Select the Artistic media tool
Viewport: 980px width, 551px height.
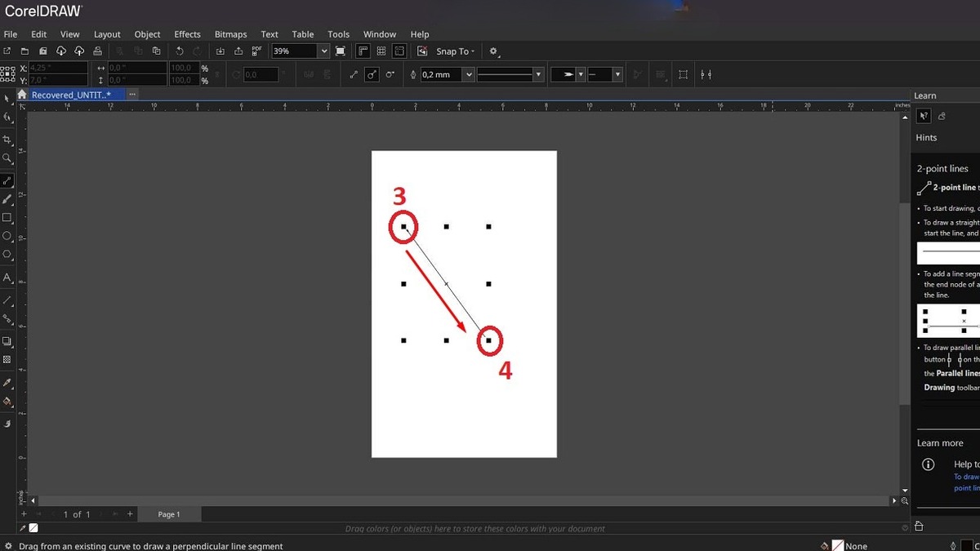tap(7, 199)
